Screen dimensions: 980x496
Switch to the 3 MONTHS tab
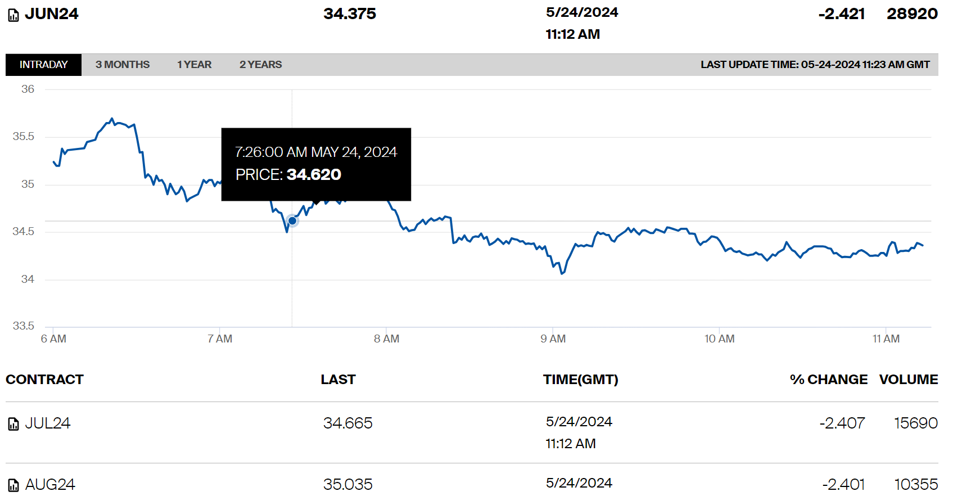pos(123,65)
